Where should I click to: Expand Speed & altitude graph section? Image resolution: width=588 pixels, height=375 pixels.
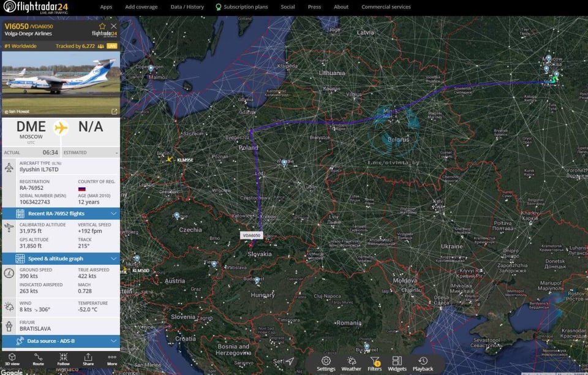pyautogui.click(x=61, y=259)
